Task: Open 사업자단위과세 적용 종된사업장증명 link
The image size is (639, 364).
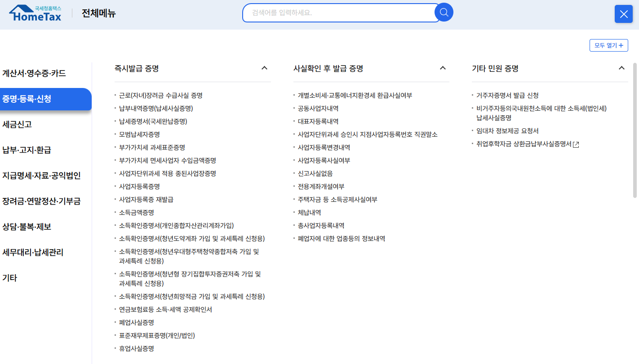Action: click(168, 174)
